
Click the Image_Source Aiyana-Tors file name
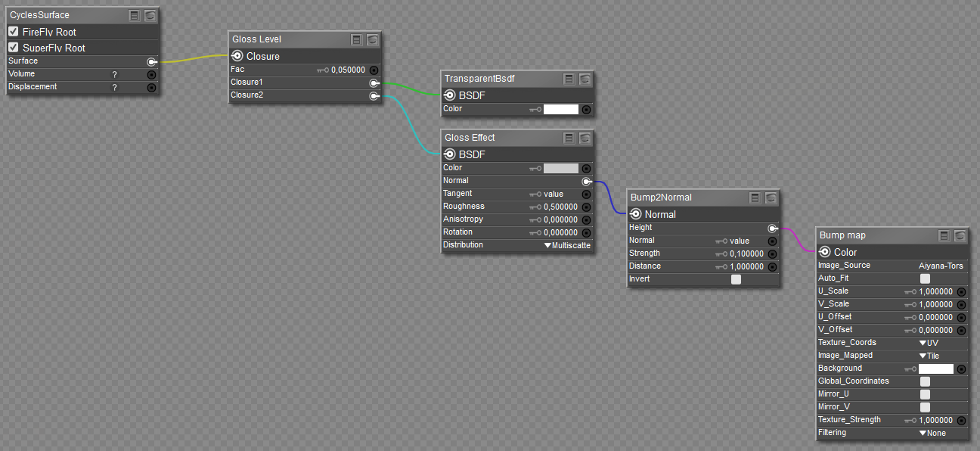pyautogui.click(x=941, y=266)
